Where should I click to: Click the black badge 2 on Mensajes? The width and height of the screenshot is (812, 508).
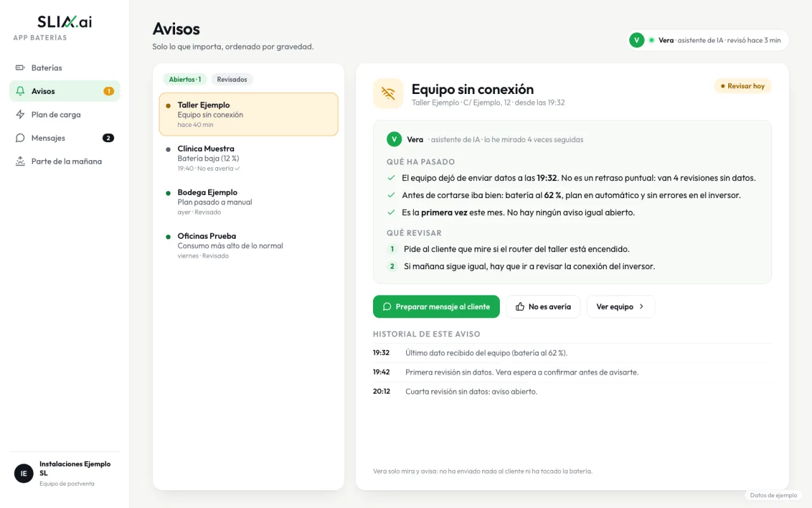tap(108, 138)
